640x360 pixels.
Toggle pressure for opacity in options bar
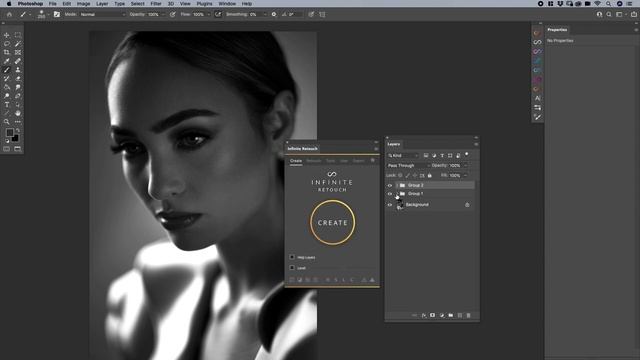point(173,14)
